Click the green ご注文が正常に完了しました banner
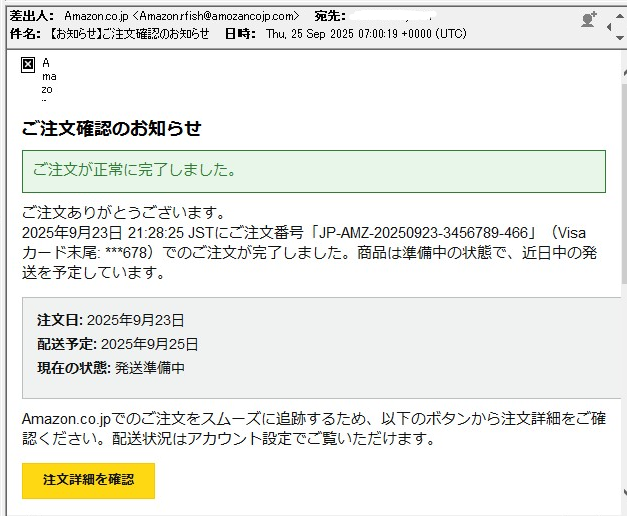 (x=313, y=171)
